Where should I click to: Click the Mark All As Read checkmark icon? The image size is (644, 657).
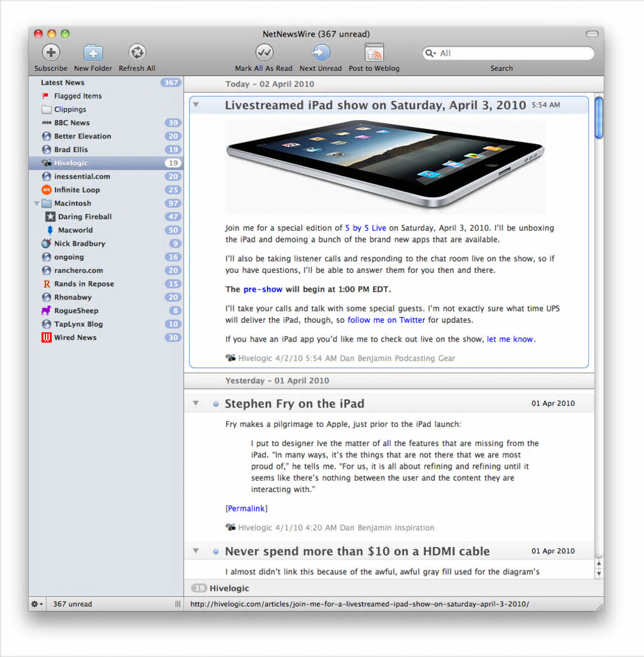(264, 53)
